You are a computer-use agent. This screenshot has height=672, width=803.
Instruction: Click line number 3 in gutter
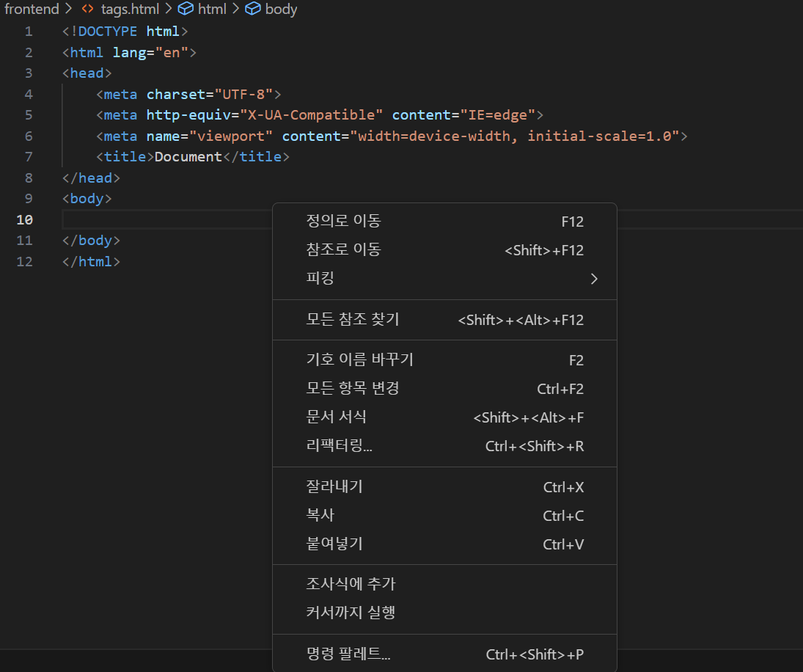point(29,73)
